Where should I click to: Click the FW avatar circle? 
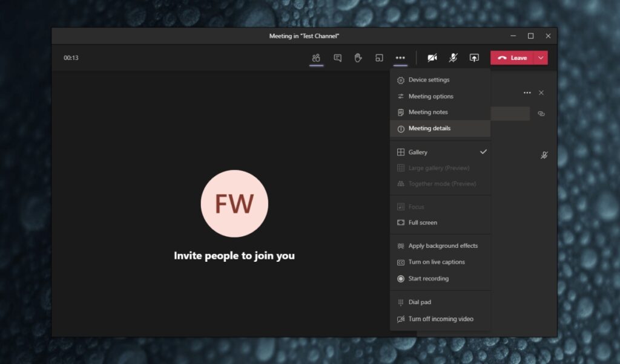click(x=234, y=203)
